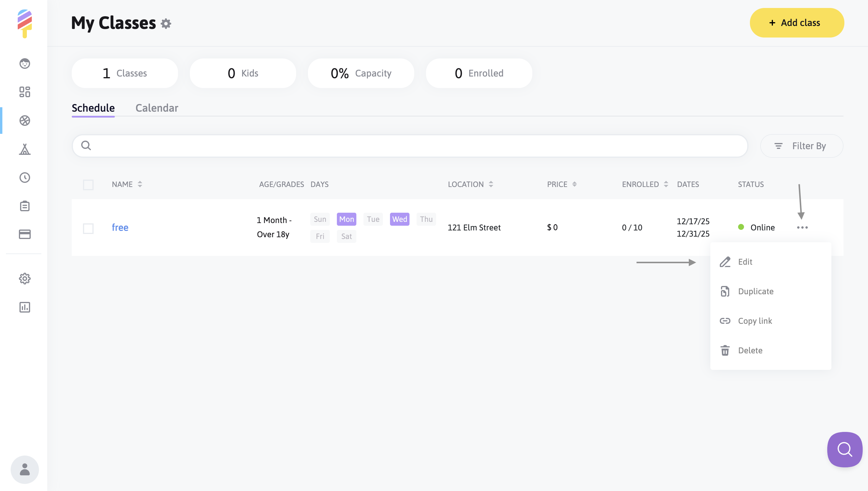Toggle the Wed day chip
The image size is (868, 491).
[x=399, y=219]
